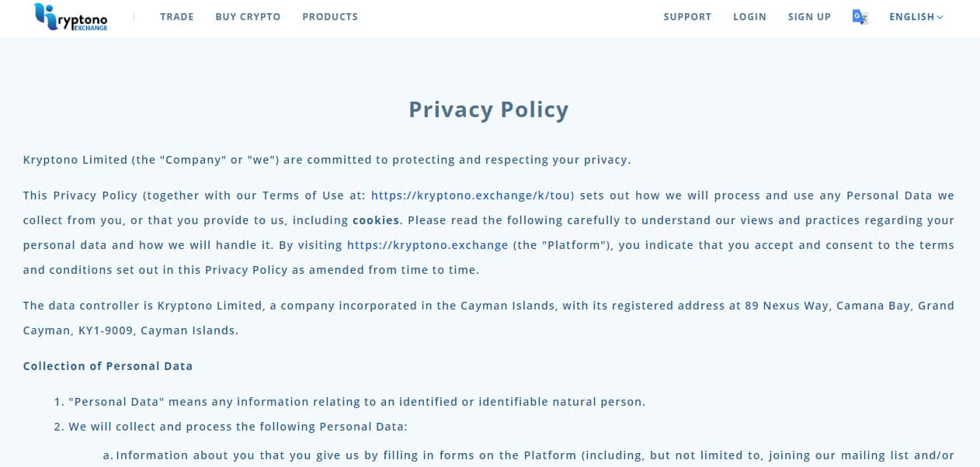The height and width of the screenshot is (467, 980).
Task: Click the Google Translate icon
Action: (860, 17)
